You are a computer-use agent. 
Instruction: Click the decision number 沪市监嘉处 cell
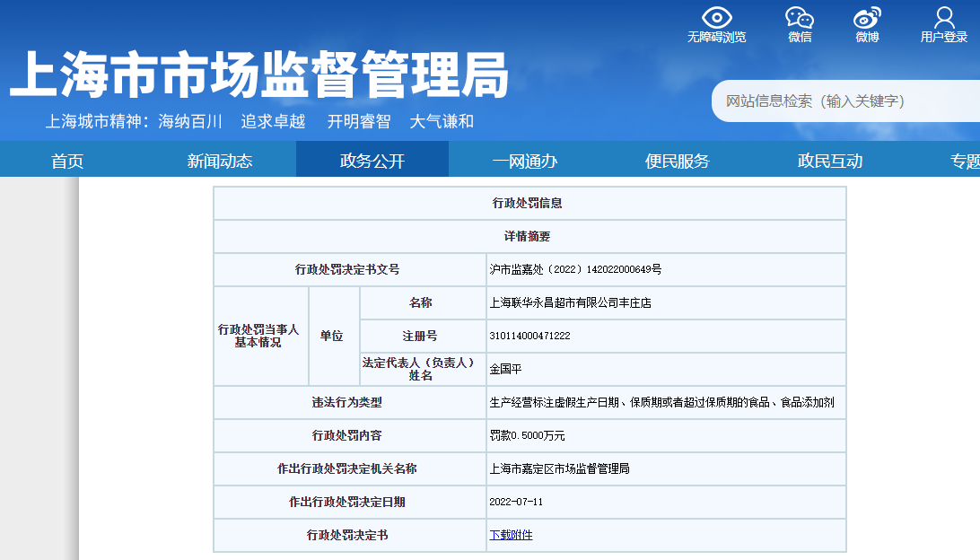point(575,269)
